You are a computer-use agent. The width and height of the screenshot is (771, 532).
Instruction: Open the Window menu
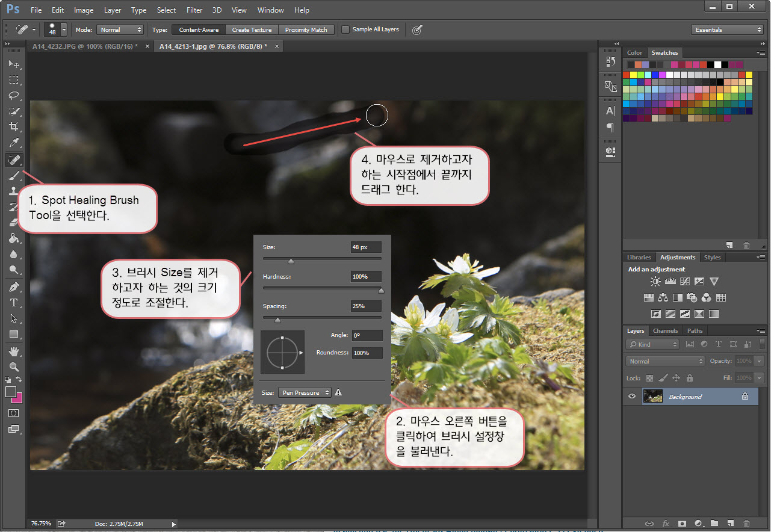270,10
